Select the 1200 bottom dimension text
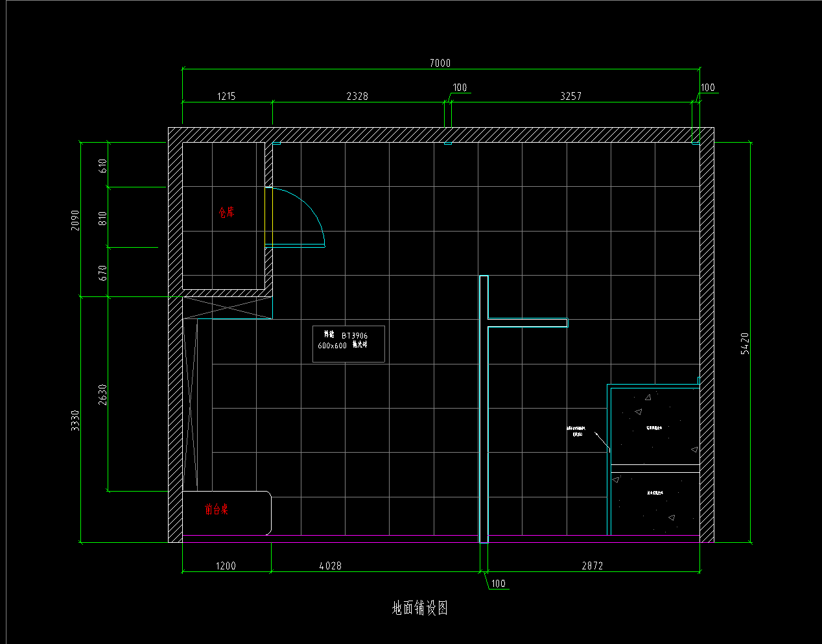The width and height of the screenshot is (822, 644). point(226,566)
